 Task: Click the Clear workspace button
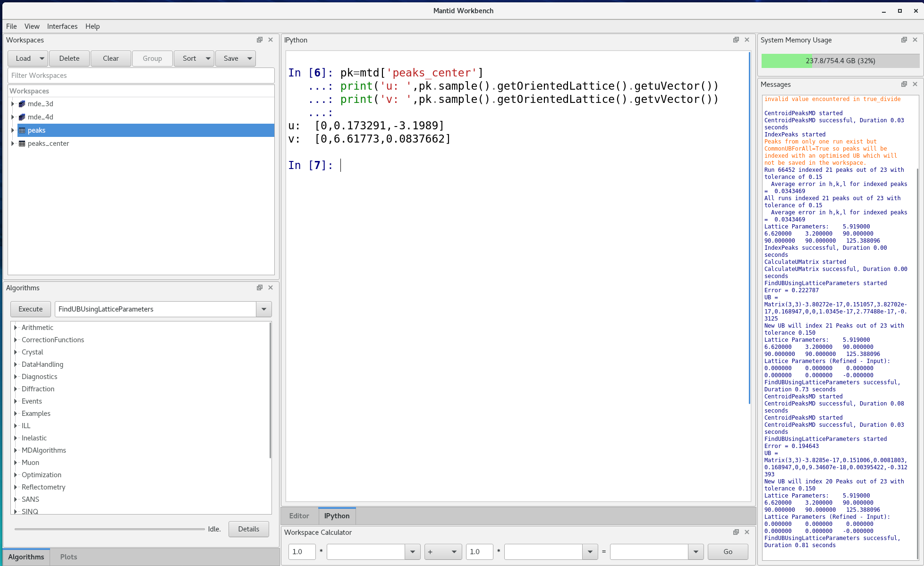pos(110,58)
